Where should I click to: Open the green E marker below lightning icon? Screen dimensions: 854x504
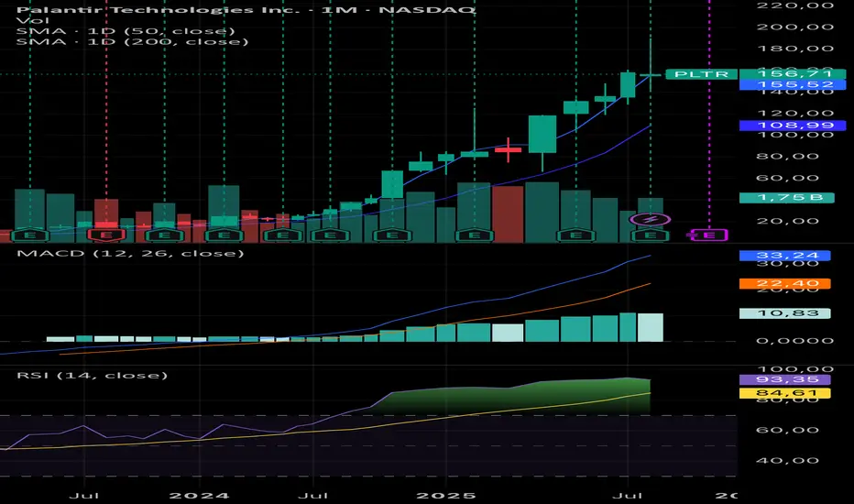click(x=650, y=236)
